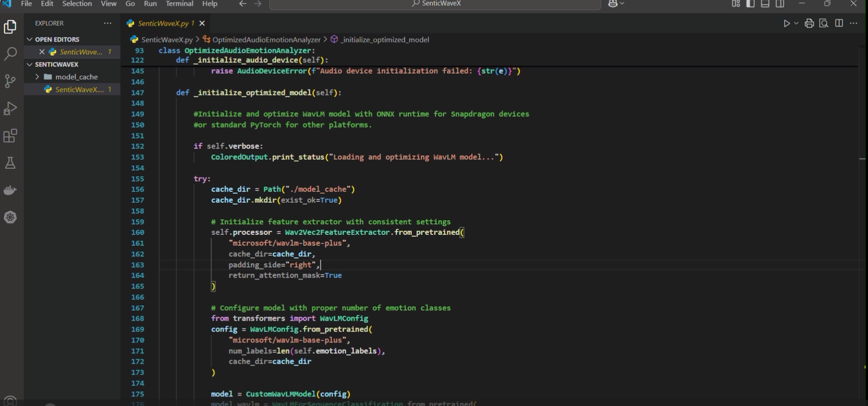
Task: Open the Source Control view
Action: 10,81
